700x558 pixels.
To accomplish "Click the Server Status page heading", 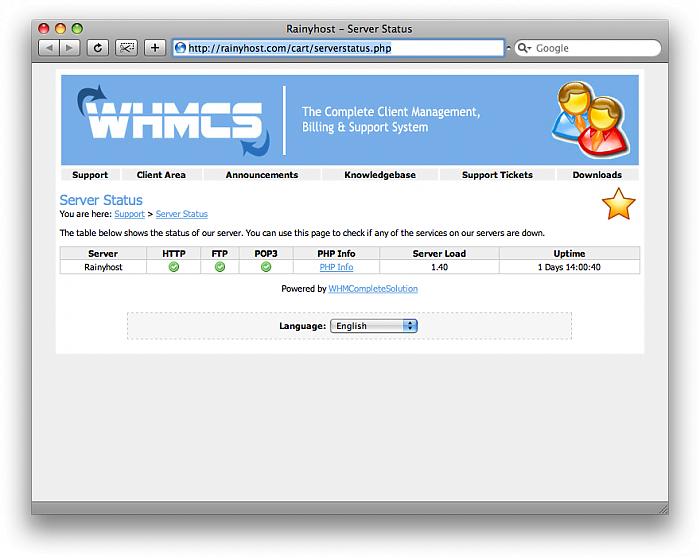I will [101, 200].
